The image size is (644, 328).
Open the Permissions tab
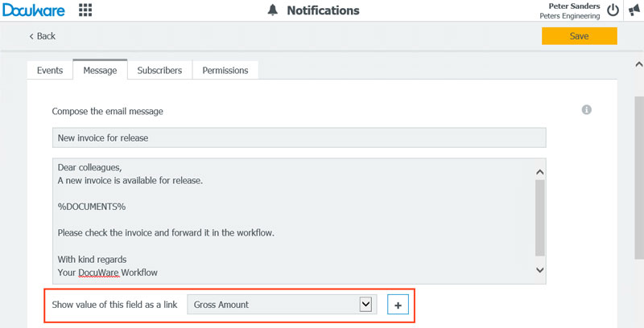[x=225, y=71]
